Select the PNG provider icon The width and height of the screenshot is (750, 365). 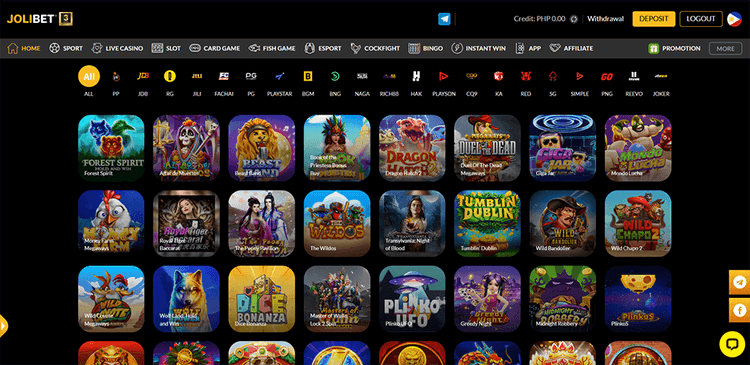[607, 77]
